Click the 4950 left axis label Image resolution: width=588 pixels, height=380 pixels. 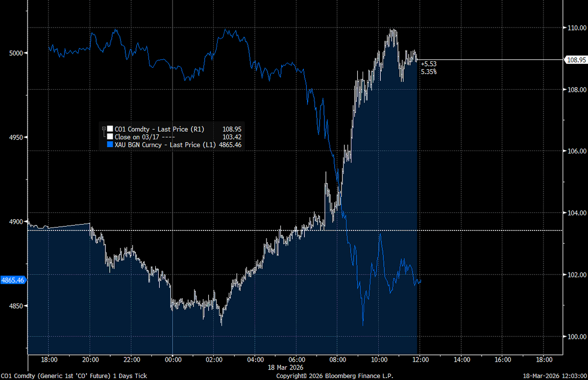16,138
